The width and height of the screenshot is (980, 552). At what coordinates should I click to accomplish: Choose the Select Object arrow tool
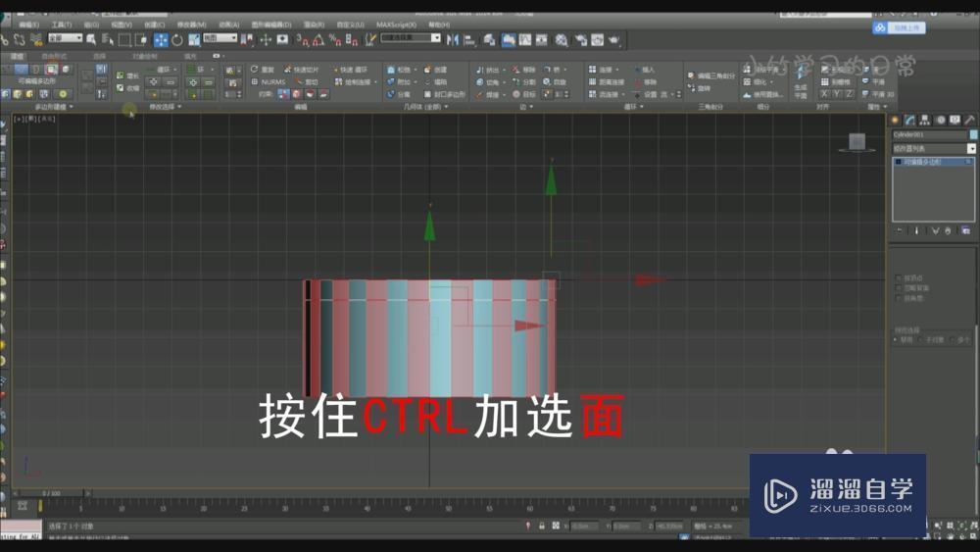tap(91, 40)
